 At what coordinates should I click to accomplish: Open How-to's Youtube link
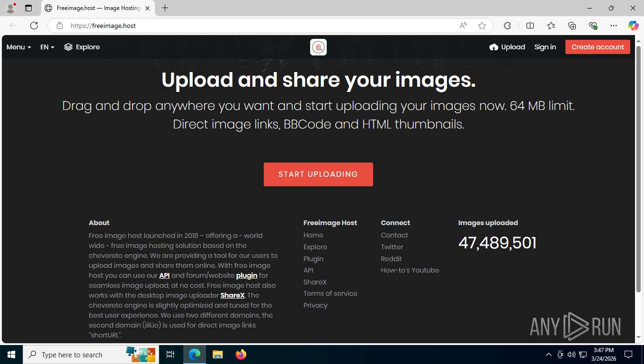tap(410, 270)
